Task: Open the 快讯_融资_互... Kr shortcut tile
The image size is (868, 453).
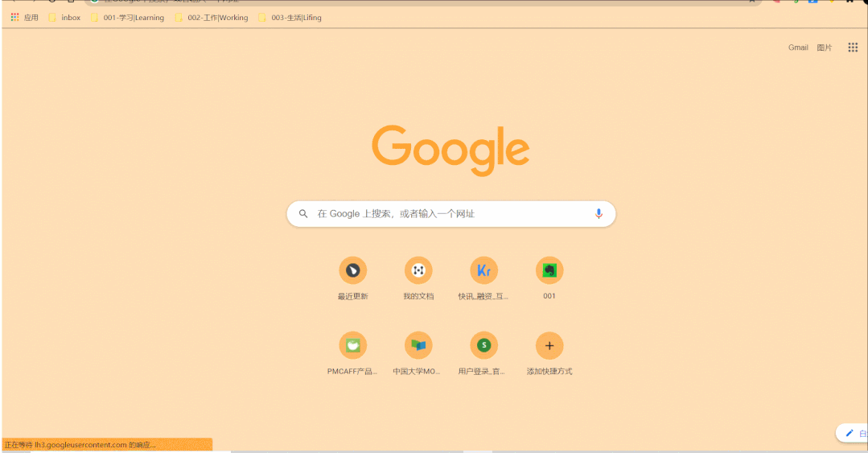Action: [483, 278]
